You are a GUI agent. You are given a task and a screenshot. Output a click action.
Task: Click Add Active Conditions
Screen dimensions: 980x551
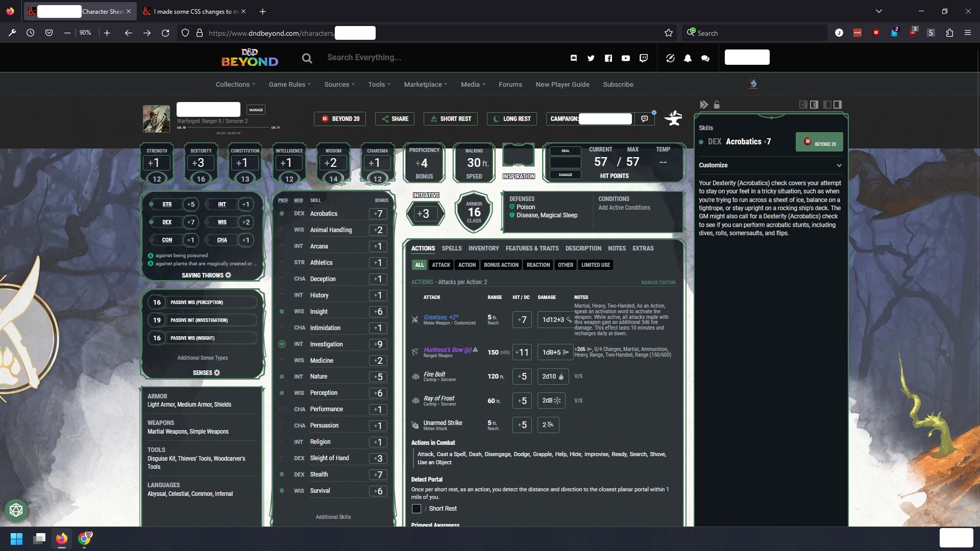[x=624, y=208]
